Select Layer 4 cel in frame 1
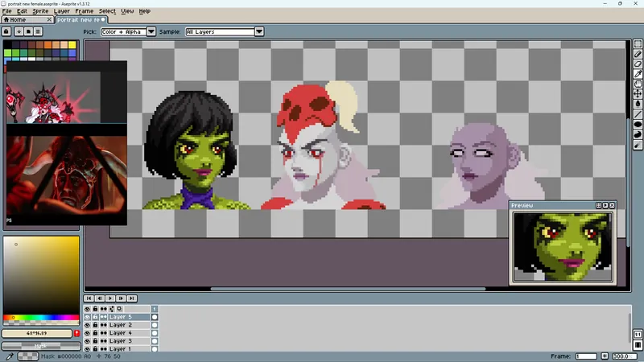 tap(155, 333)
